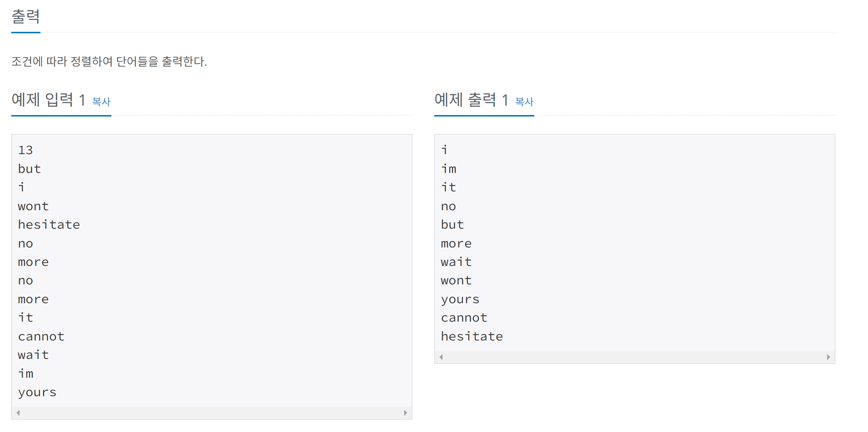The image size is (868, 432).
Task: Click the 예제 입력 1 heading
Action: [48, 100]
